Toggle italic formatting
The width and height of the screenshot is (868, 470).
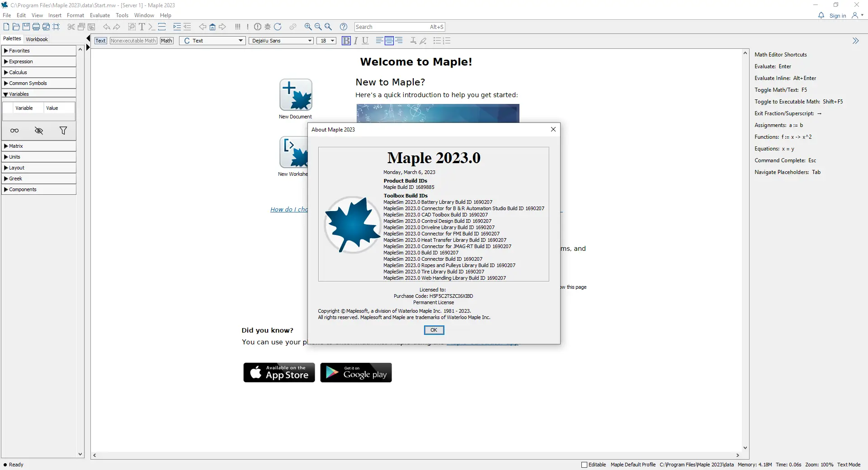point(356,41)
